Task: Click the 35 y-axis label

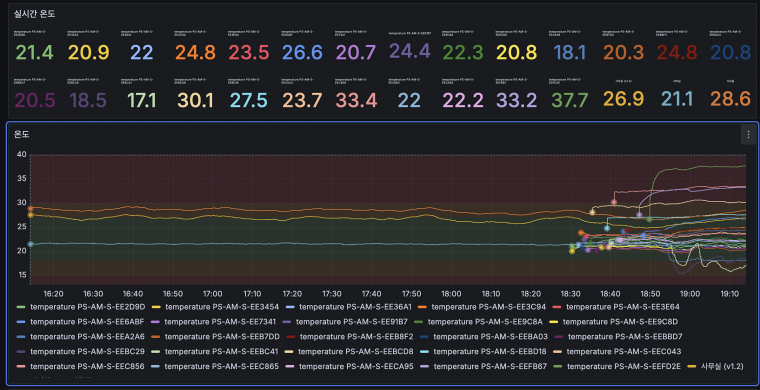Action: coord(21,178)
